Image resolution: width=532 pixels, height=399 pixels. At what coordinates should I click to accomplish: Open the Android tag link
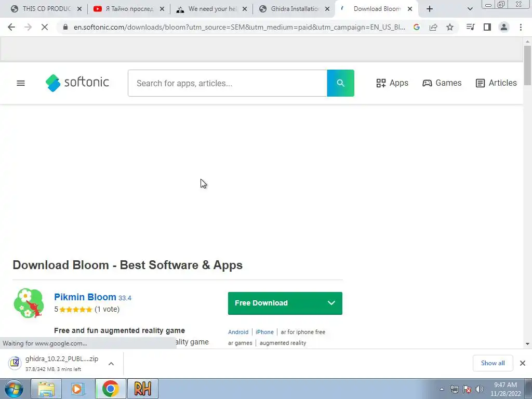coord(238,332)
